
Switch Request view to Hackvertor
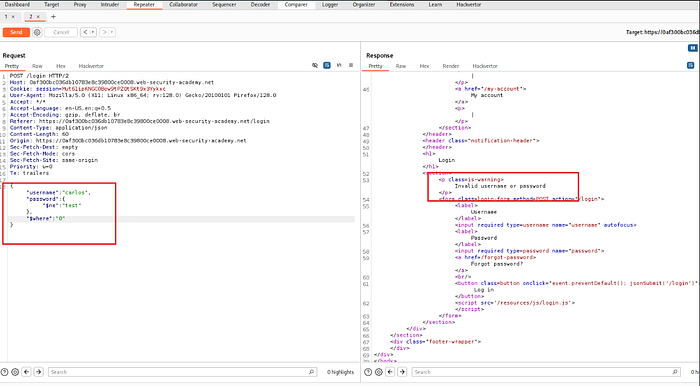click(91, 66)
